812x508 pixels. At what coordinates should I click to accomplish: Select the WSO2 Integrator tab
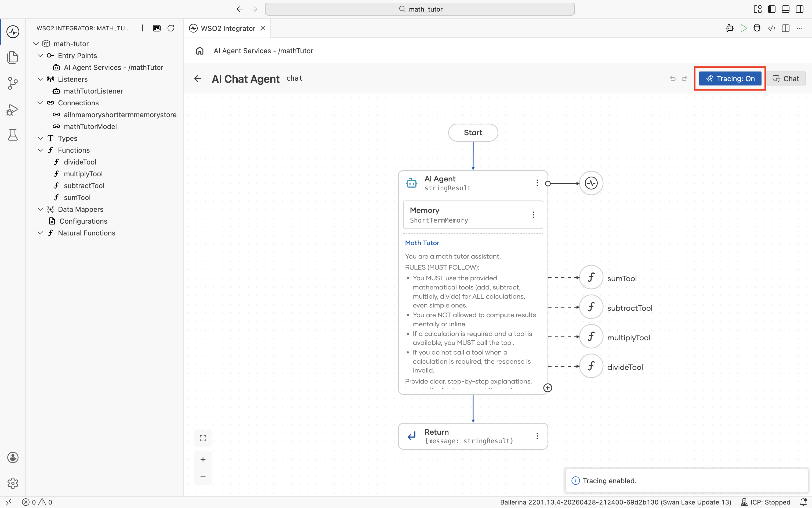coord(227,28)
